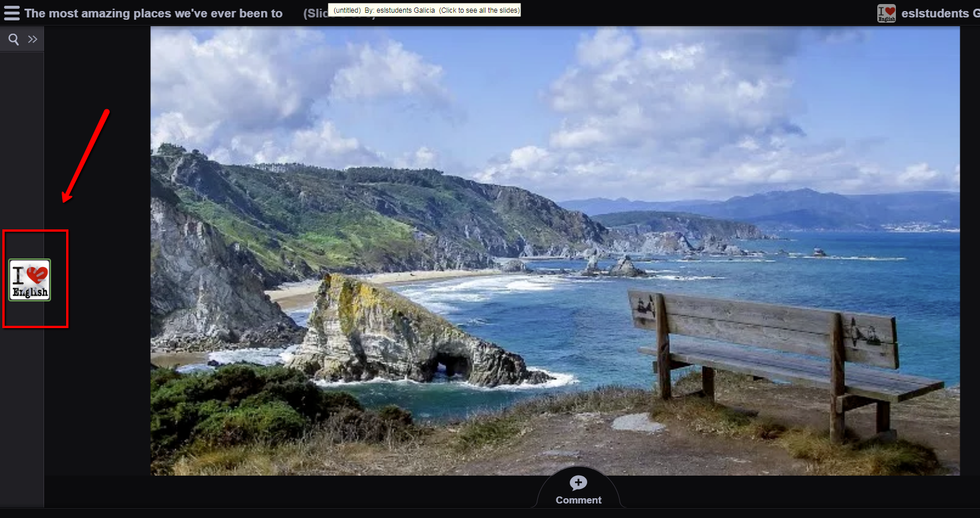Click the partially hidden (Slideshow) label
980x518 pixels.
pyautogui.click(x=315, y=13)
